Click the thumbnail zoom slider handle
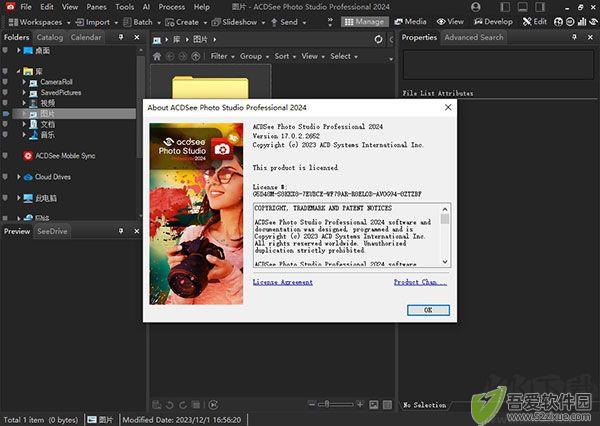The height and width of the screenshot is (426, 600). point(327,404)
